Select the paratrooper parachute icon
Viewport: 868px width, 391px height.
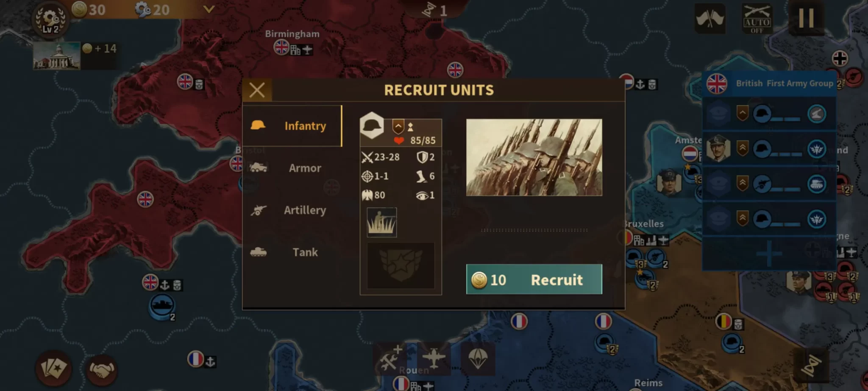[x=478, y=359]
